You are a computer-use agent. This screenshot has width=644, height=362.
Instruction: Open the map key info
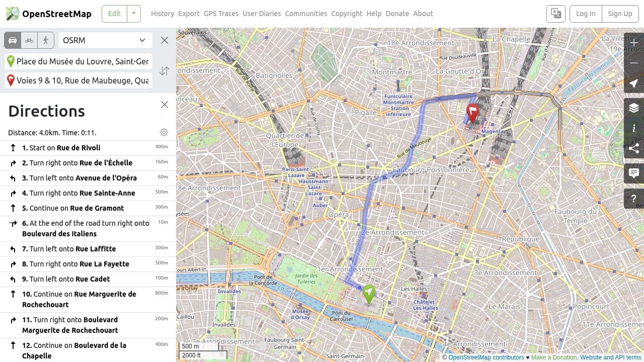tap(634, 128)
